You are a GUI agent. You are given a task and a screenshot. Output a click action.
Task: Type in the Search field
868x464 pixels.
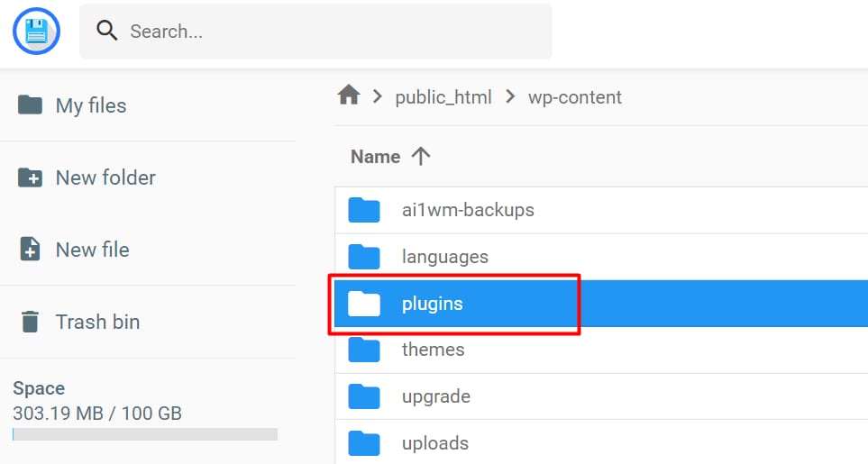(333, 32)
